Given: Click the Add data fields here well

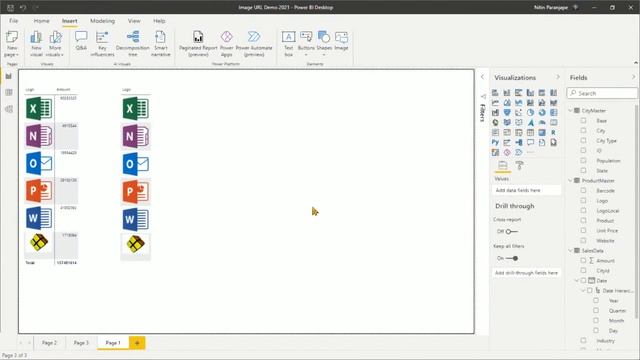Looking at the screenshot, I should 526,190.
